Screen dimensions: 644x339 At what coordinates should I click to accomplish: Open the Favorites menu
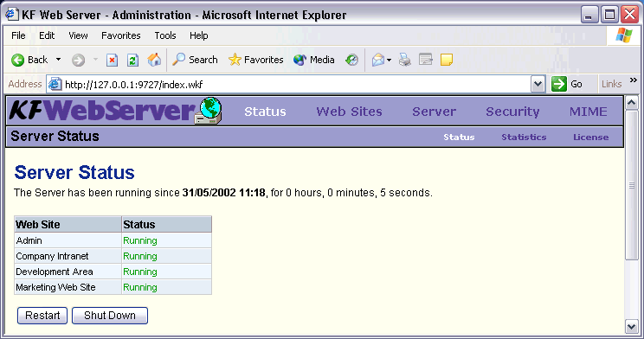click(121, 35)
